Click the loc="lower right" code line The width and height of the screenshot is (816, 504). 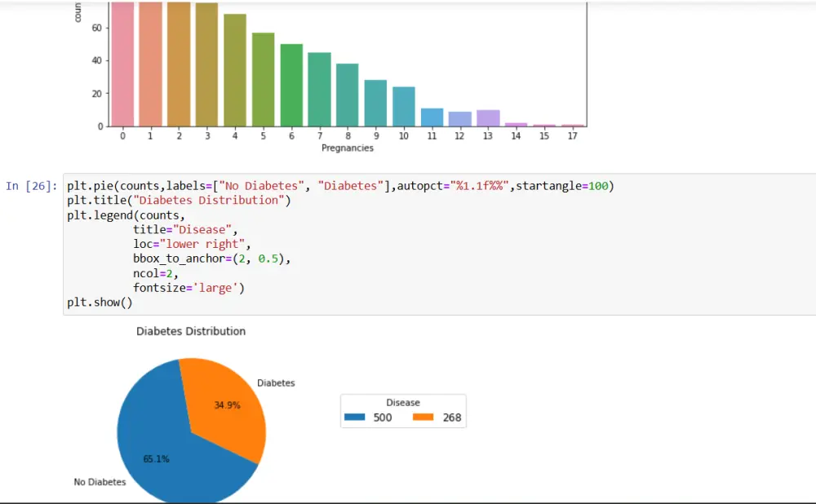pos(192,245)
